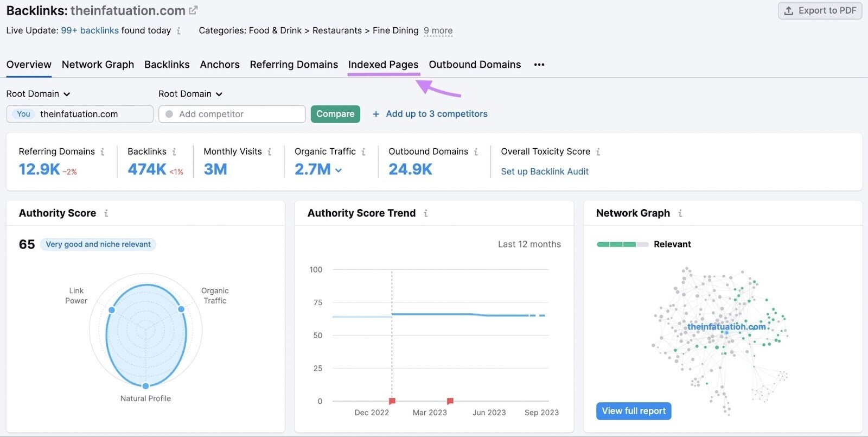This screenshot has height=437, width=868.
Task: Open theinfatuation.com external link icon
Action: pyautogui.click(x=193, y=10)
